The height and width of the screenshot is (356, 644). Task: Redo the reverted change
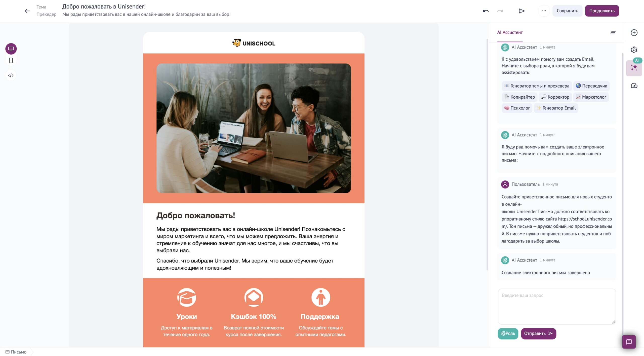(500, 11)
